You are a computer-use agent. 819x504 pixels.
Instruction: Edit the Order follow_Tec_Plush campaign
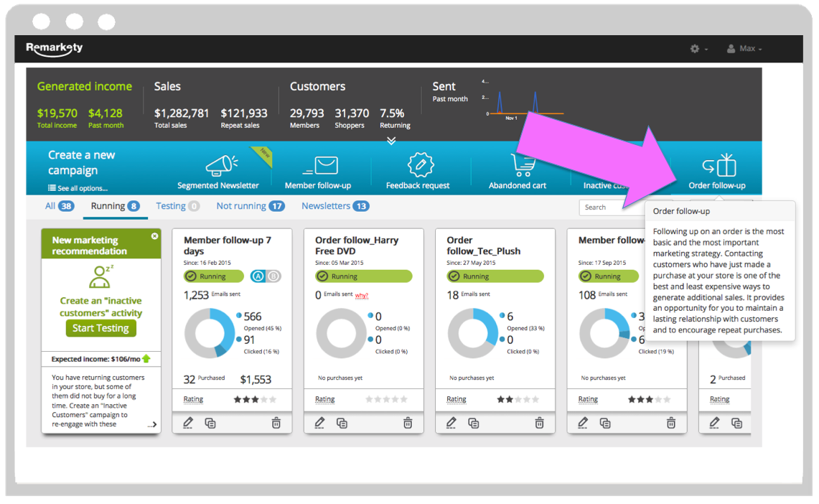451,423
